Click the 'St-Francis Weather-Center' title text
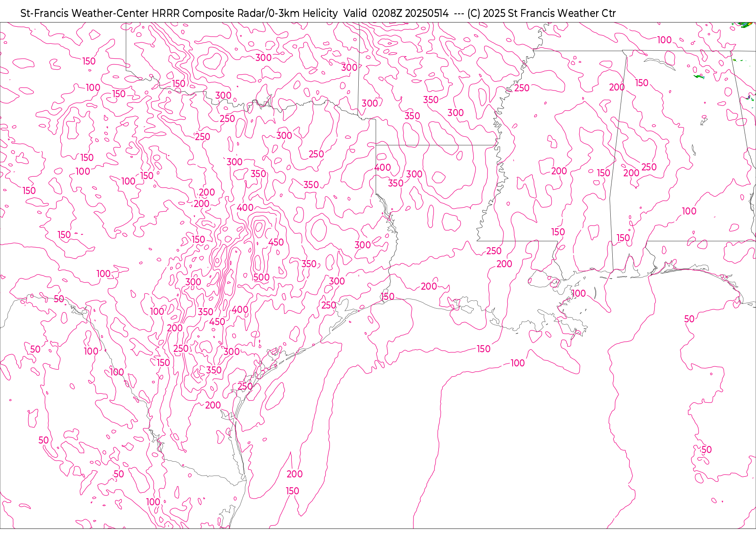 coord(85,13)
